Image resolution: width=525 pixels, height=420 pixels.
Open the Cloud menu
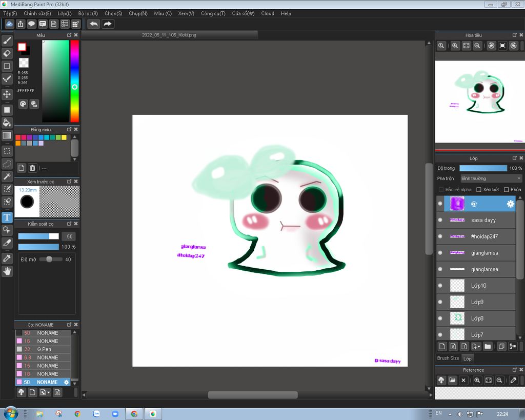coord(268,13)
